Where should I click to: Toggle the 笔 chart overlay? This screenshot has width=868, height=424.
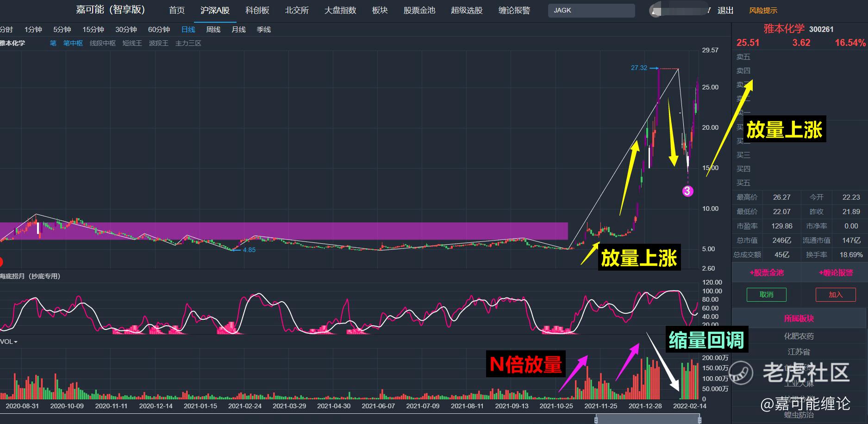coord(53,43)
